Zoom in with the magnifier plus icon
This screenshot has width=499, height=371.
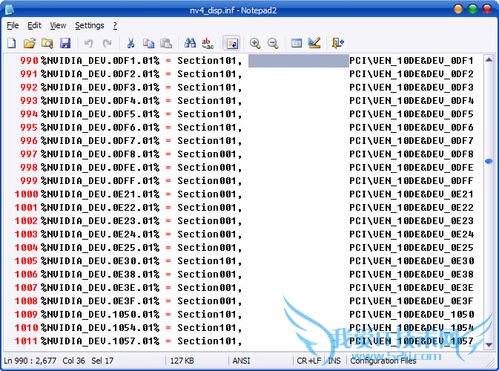[x=255, y=43]
